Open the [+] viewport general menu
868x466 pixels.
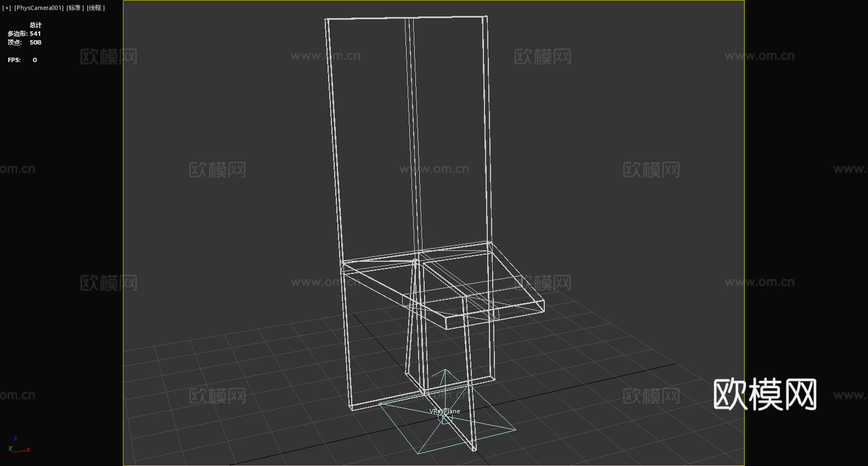tap(7, 8)
